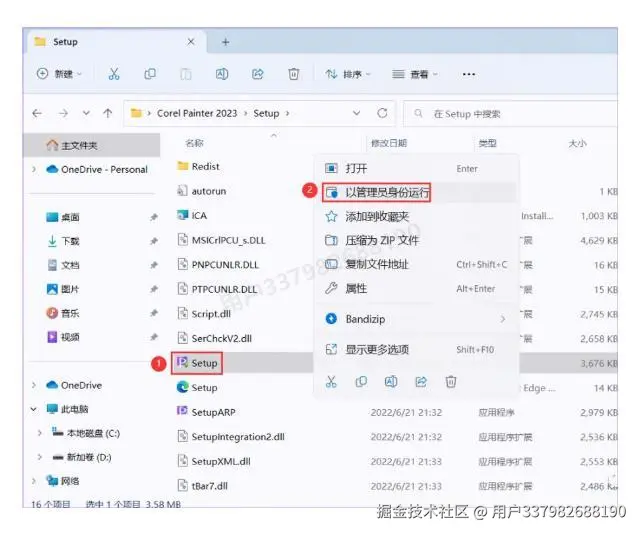Select PTPCUNLR.DLL
Screen dimensions: 641x535
click(x=217, y=289)
